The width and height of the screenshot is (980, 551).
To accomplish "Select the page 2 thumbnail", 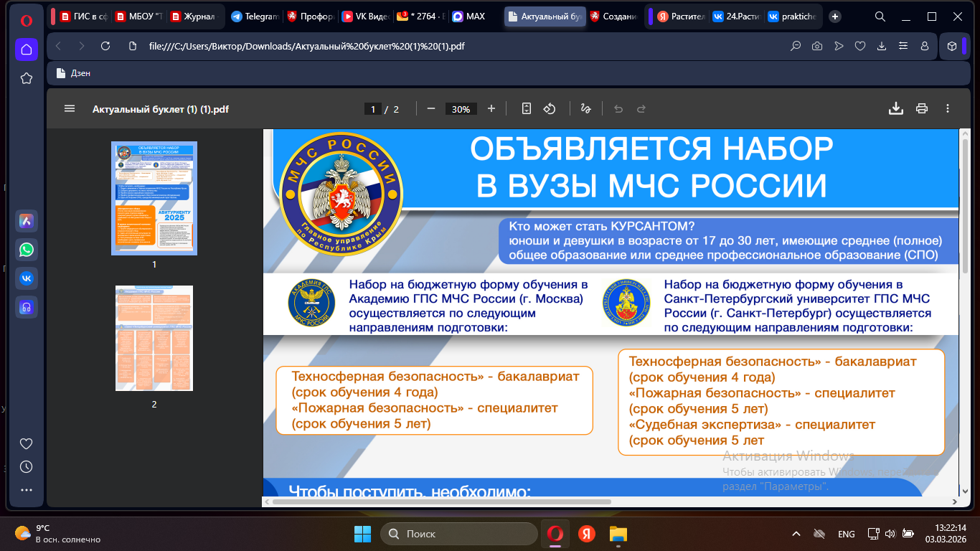I will [154, 338].
